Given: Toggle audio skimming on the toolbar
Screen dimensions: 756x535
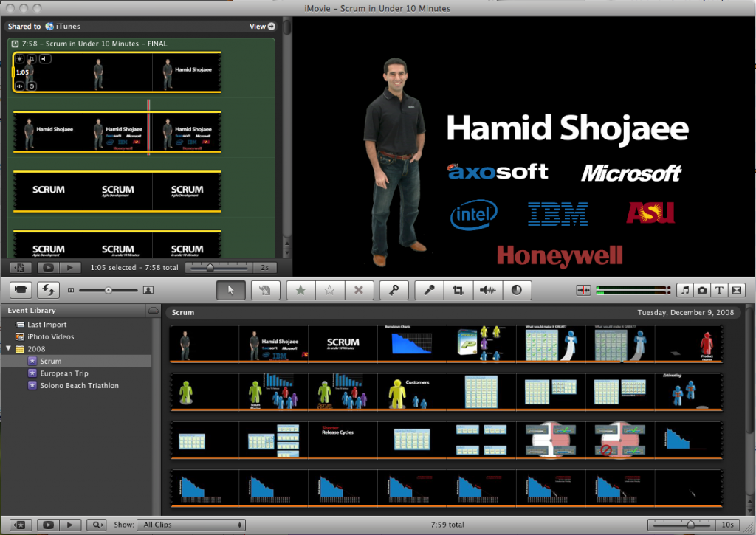Looking at the screenshot, I should (583, 290).
